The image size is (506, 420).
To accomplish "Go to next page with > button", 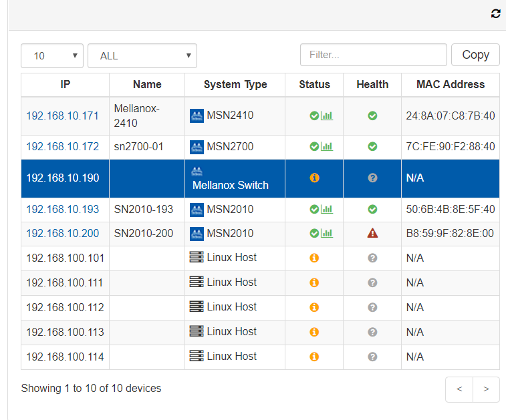I will click(x=486, y=389).
